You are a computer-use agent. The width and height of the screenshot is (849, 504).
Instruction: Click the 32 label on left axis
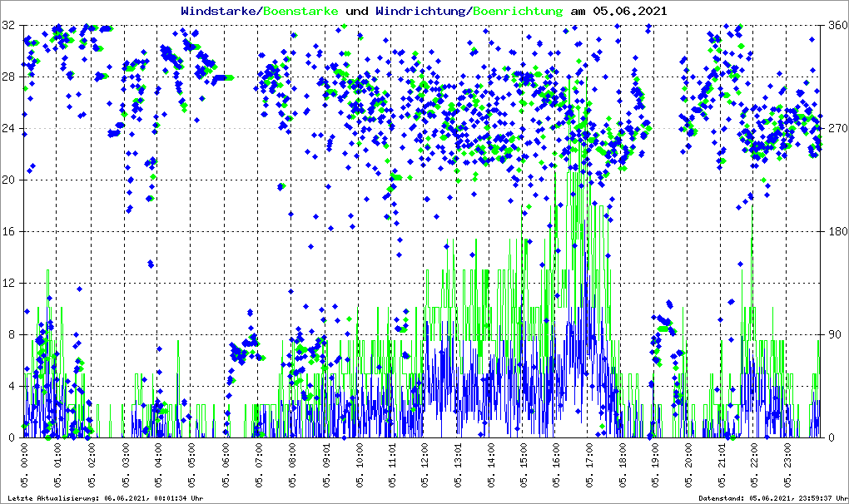click(x=8, y=26)
